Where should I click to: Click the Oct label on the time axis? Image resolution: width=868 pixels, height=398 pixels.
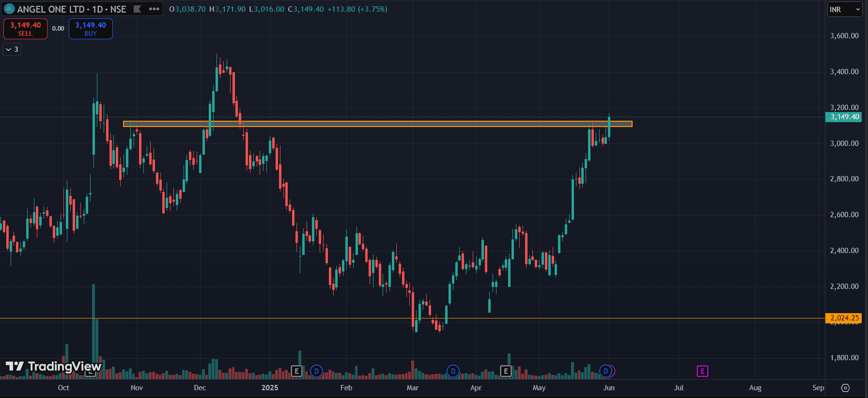pyautogui.click(x=63, y=388)
